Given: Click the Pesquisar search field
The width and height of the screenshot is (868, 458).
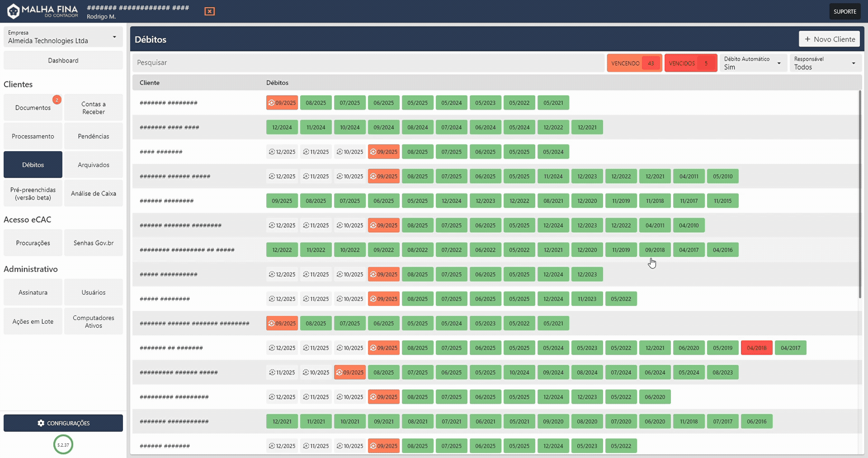Looking at the screenshot, I should click(x=316, y=62).
